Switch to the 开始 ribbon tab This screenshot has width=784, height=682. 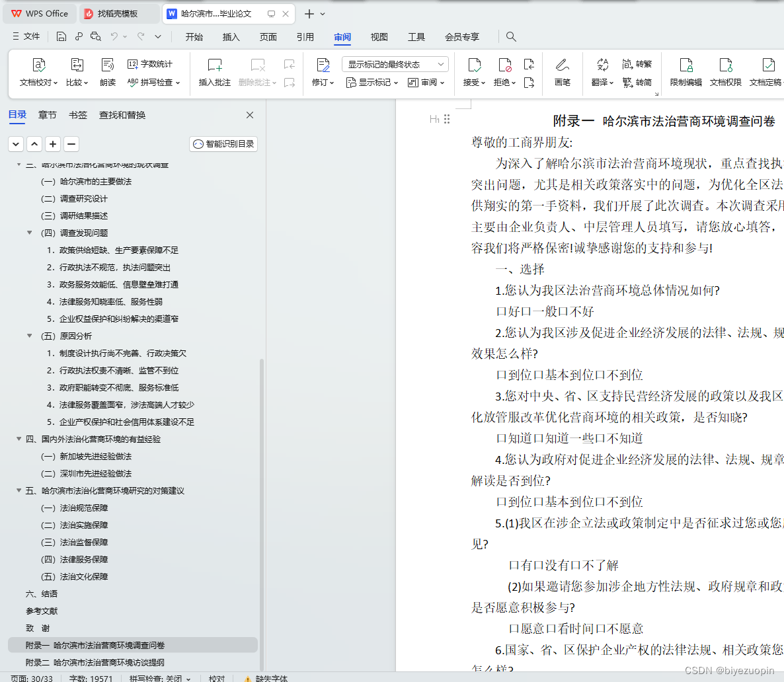click(x=194, y=36)
